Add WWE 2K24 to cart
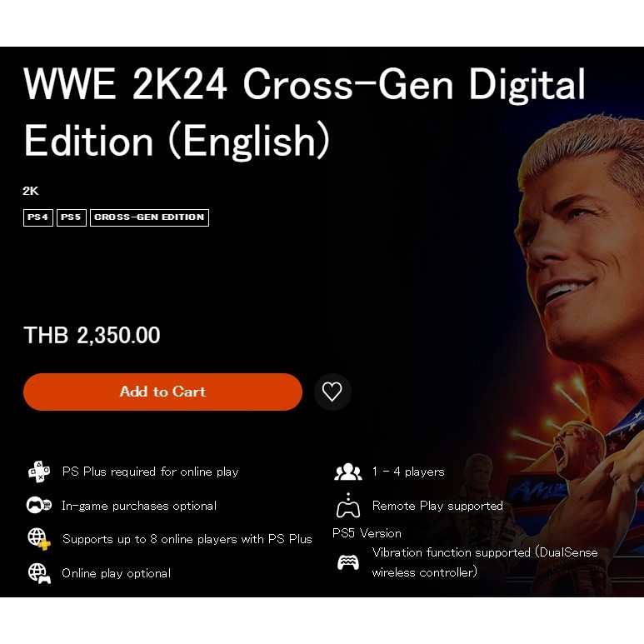The height and width of the screenshot is (644, 644). (162, 392)
